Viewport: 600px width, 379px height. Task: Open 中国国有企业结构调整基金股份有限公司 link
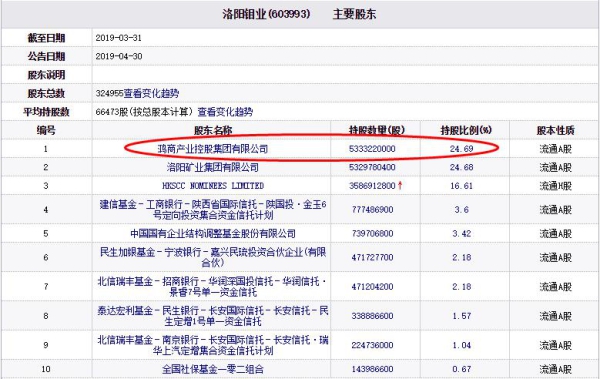[213, 234]
